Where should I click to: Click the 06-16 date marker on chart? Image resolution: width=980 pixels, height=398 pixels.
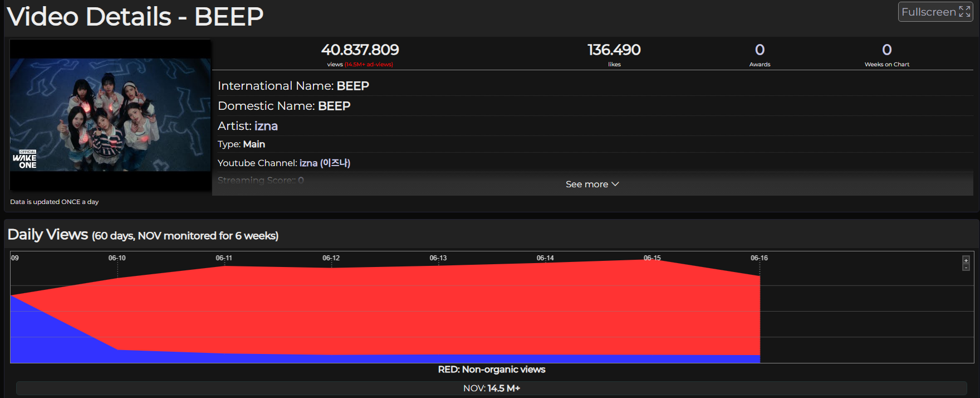(x=759, y=258)
